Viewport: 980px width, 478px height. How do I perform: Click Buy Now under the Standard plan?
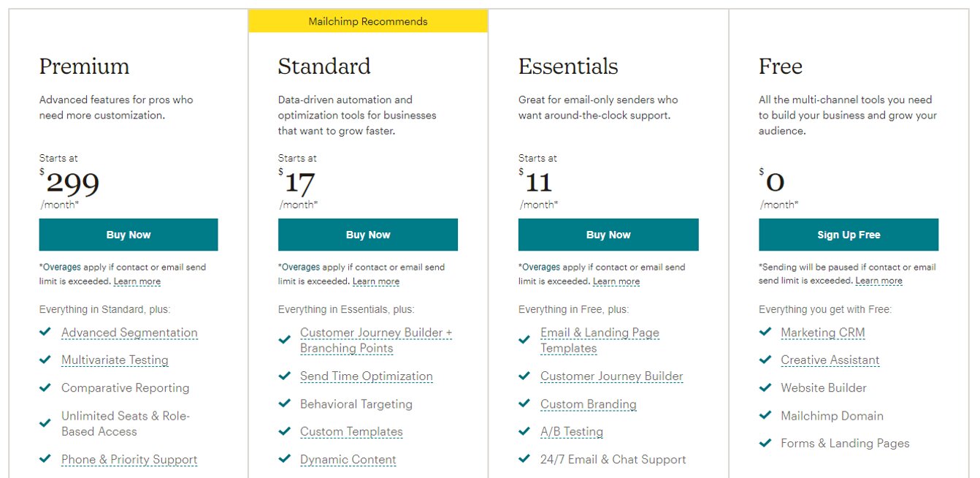(x=368, y=234)
